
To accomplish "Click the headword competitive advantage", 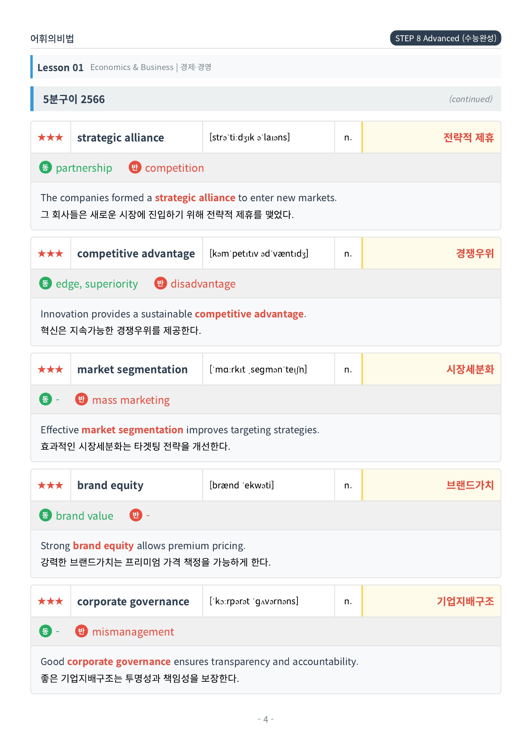I will click(x=136, y=253).
